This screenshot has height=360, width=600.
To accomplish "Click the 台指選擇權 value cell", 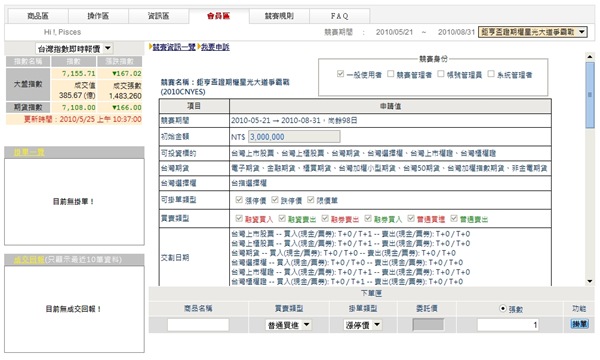I will pyautogui.click(x=390, y=183).
